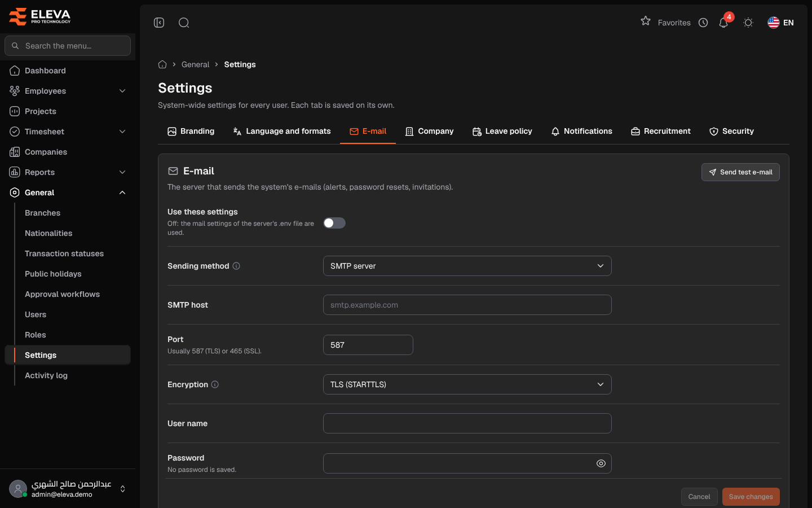Open the EN language selector
812x508 pixels.
click(x=781, y=23)
